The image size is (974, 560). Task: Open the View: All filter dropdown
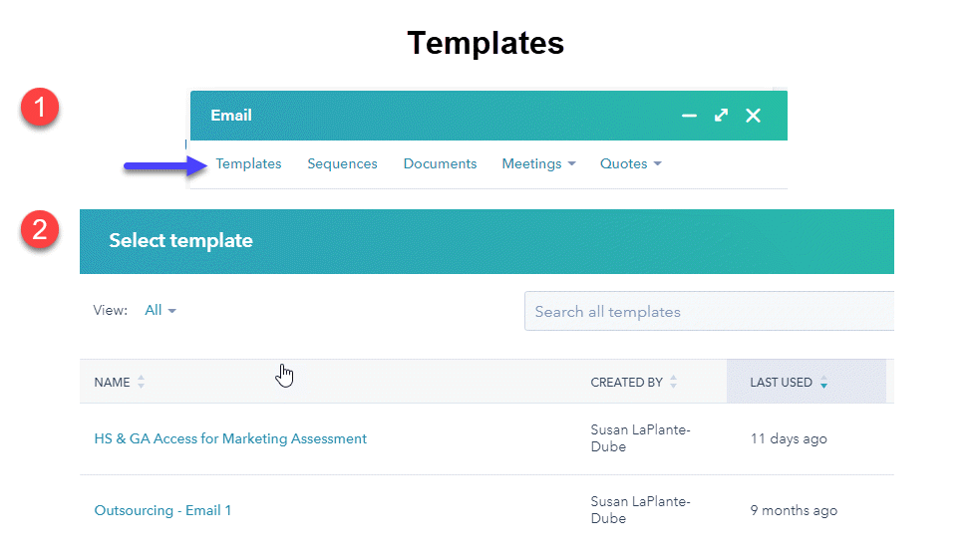point(161,311)
